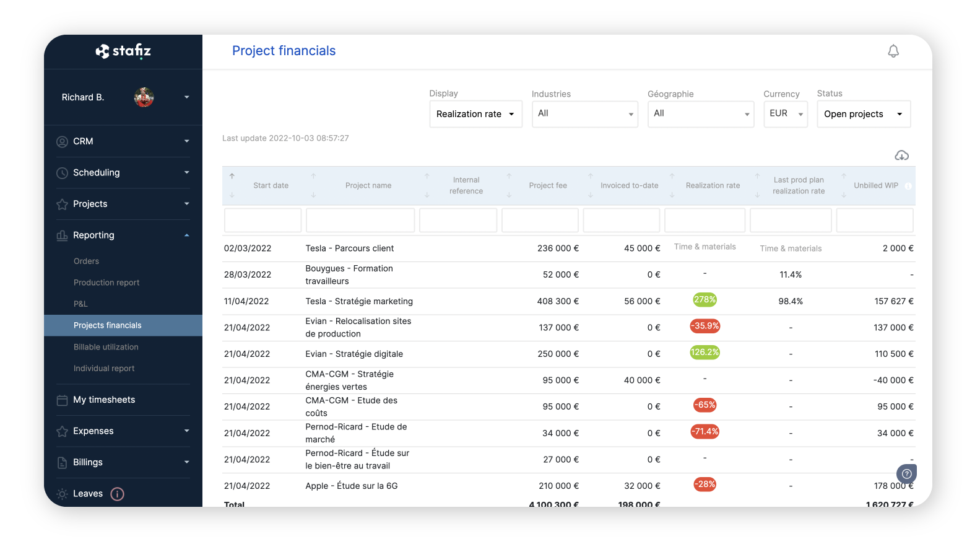Expand the Projects menu arrow
This screenshot has height=544, width=980.
pyautogui.click(x=186, y=204)
